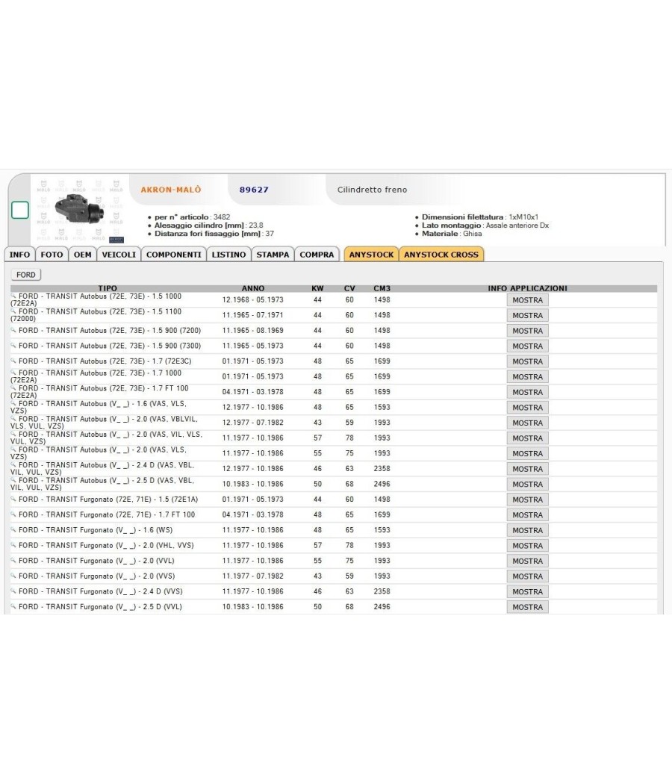This screenshot has width=672, height=784.
Task: Click the date range '11.1965 - 07.1971'
Action: tap(253, 315)
